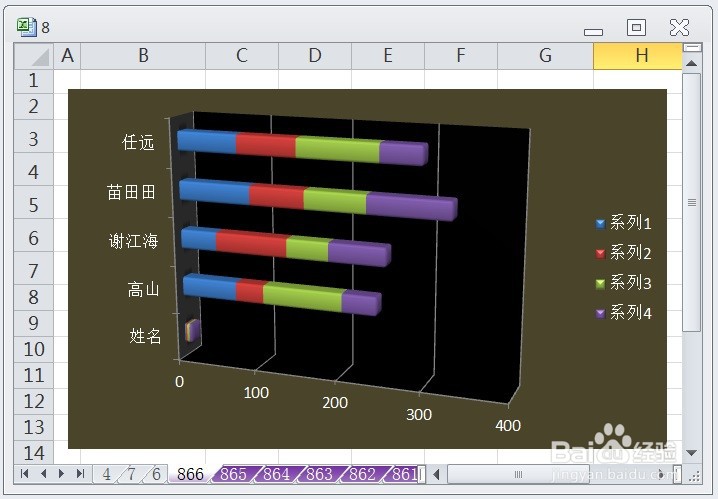Switch to sheet tab 864
Screen dimensions: 718x499
(x=276, y=474)
